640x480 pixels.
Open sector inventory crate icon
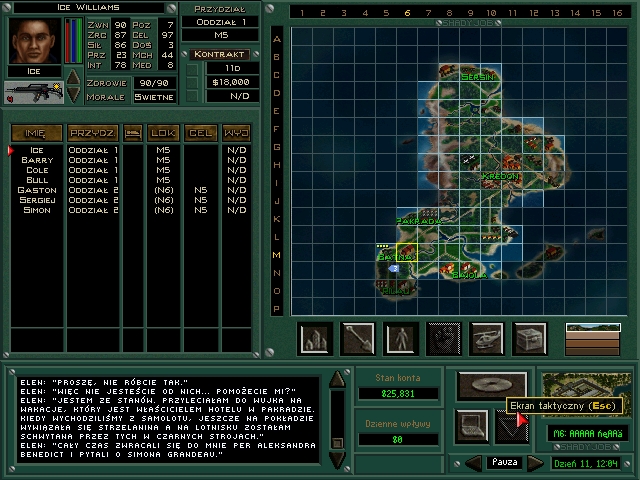point(528,338)
